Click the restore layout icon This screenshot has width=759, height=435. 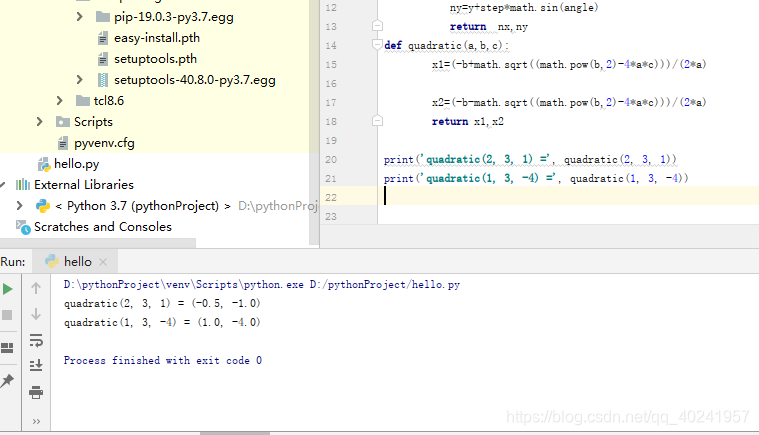coord(7,348)
